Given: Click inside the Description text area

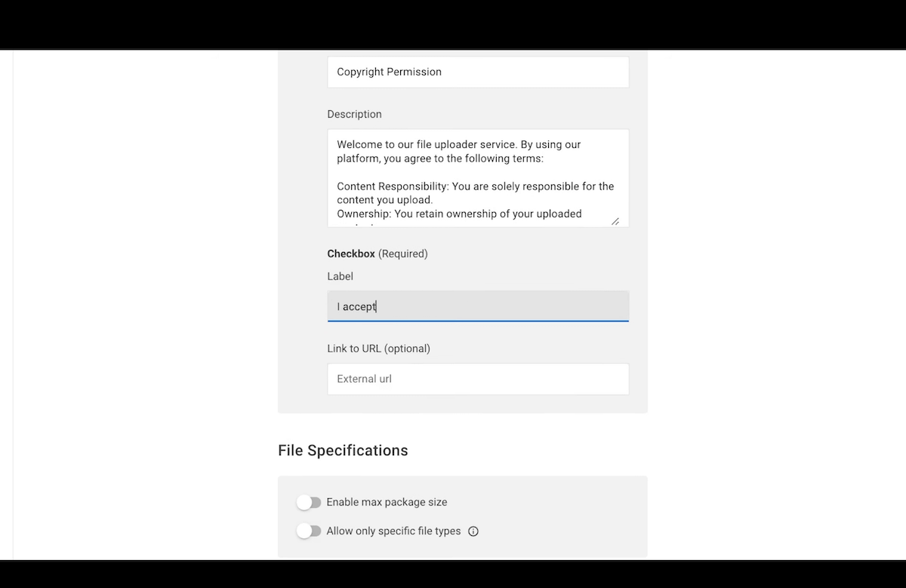Looking at the screenshot, I should click(x=478, y=178).
